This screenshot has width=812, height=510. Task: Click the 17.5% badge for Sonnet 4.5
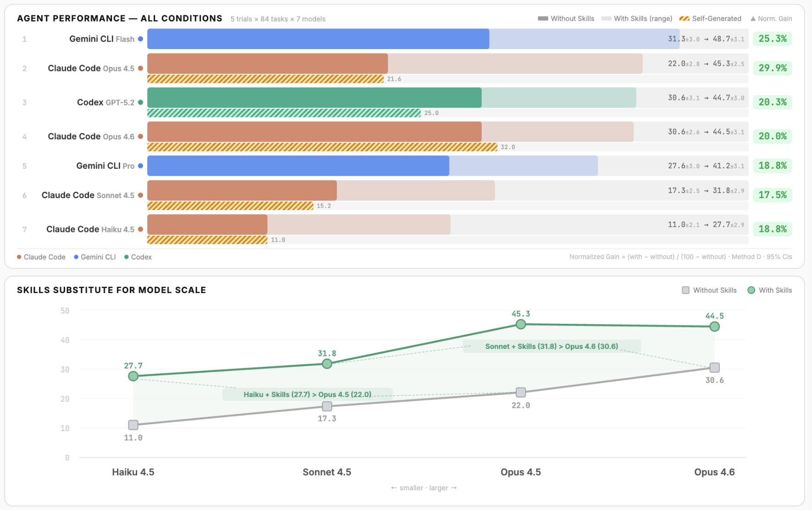coord(773,195)
